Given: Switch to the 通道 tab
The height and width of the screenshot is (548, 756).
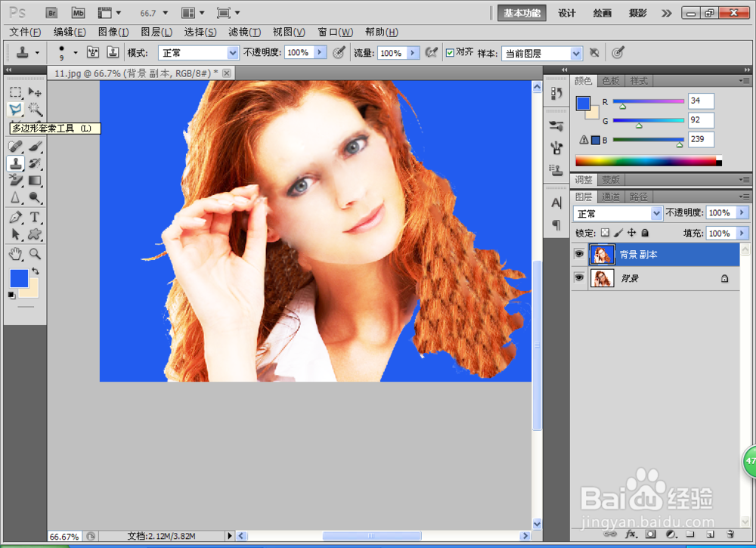Looking at the screenshot, I should click(x=611, y=197).
